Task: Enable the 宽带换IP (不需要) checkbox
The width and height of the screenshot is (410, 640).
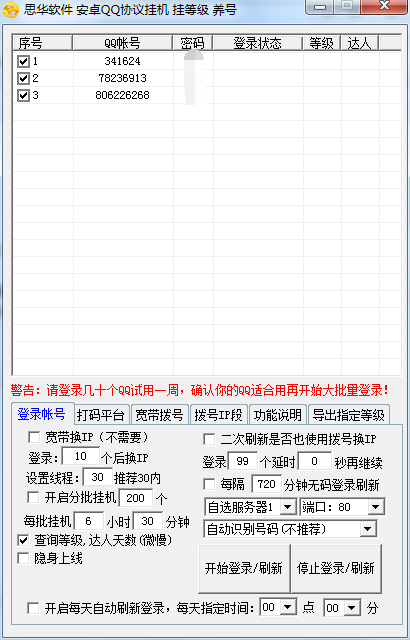Action: [x=34, y=438]
